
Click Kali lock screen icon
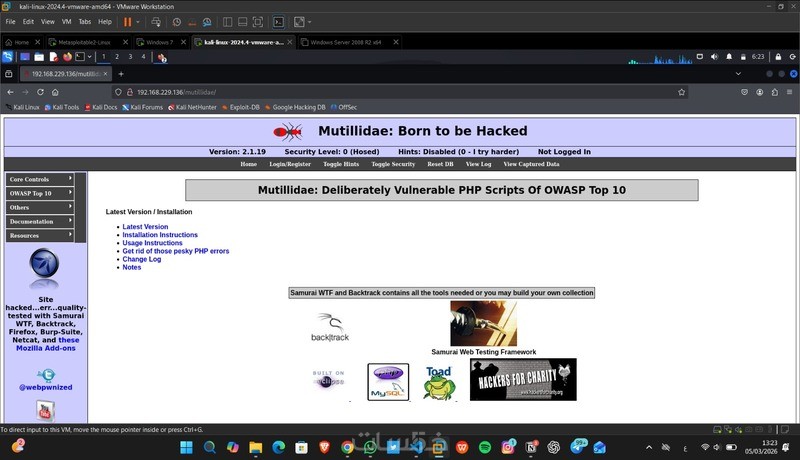(778, 57)
